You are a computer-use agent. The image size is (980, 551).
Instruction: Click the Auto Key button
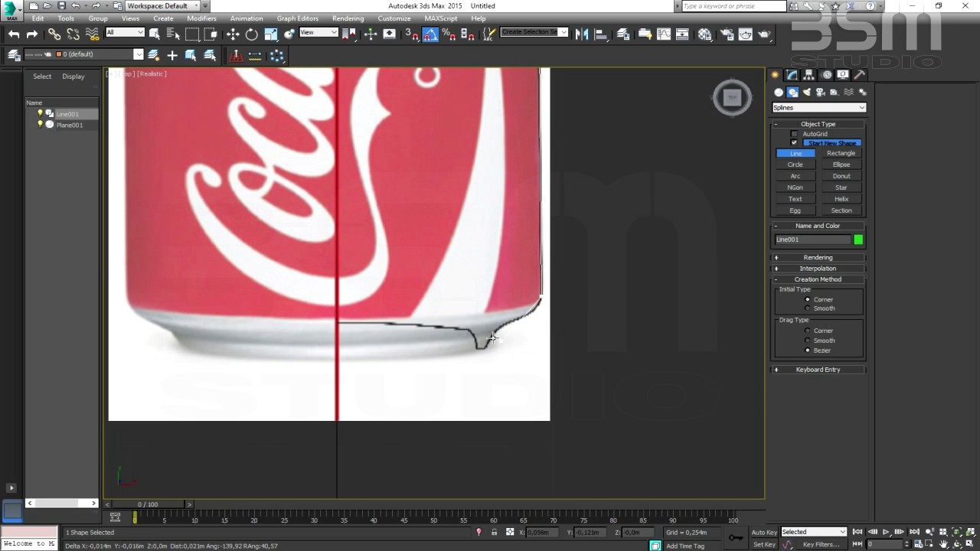763,533
